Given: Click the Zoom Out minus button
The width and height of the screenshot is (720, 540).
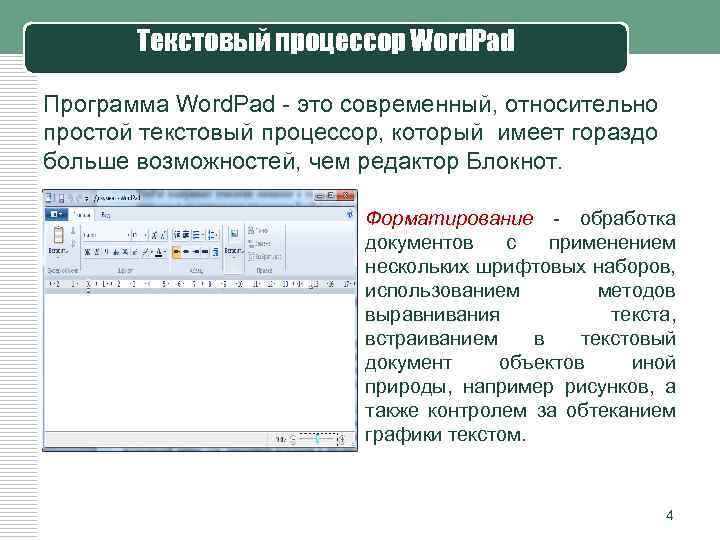Looking at the screenshot, I should (293, 439).
